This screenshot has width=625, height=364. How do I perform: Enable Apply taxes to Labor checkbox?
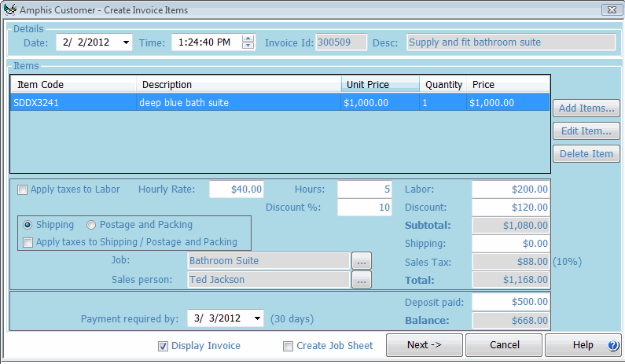pyautogui.click(x=22, y=189)
